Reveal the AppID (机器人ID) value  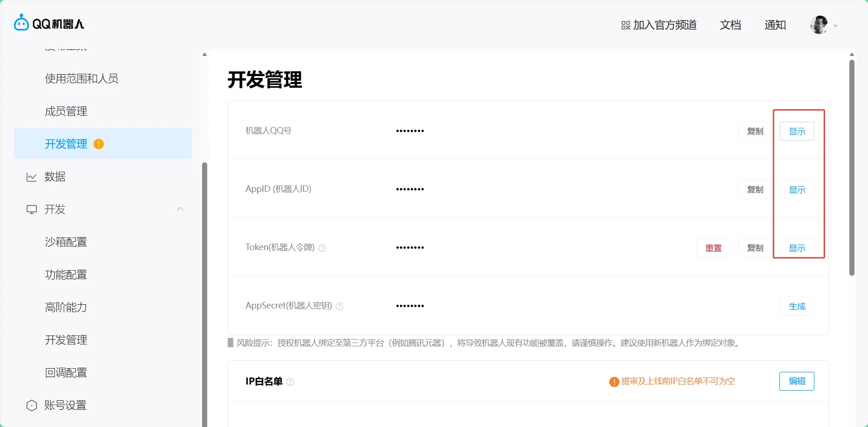pos(797,190)
